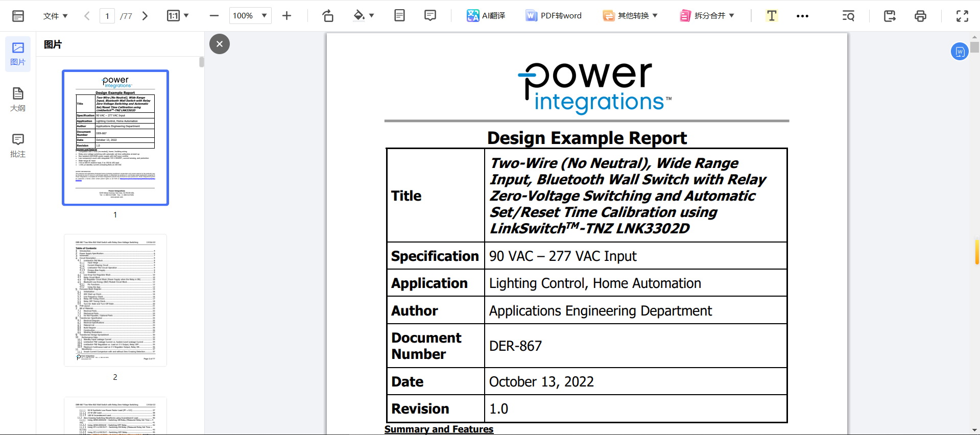
Task: Click the Design Example Report heading
Action: (x=587, y=138)
